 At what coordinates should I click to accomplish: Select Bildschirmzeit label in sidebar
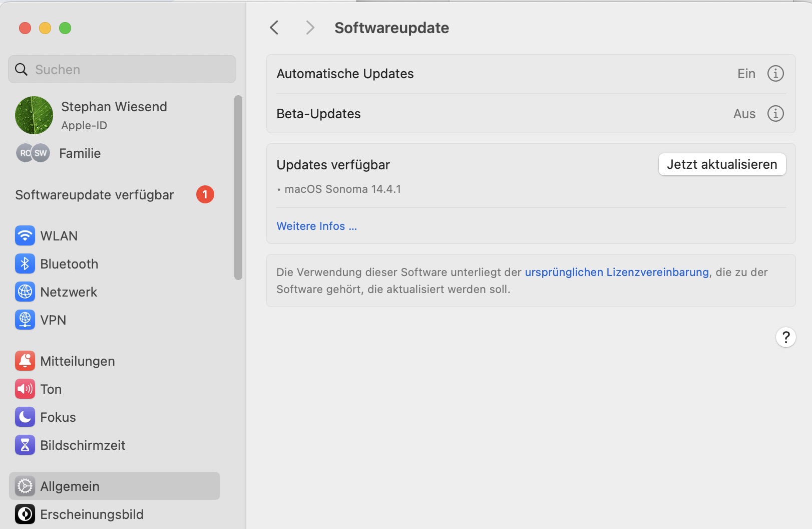pyautogui.click(x=83, y=445)
